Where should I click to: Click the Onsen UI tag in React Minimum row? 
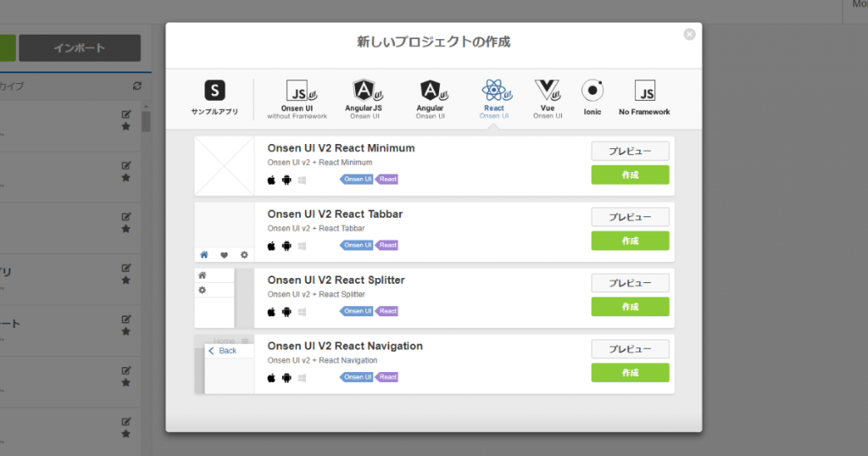[x=357, y=180]
